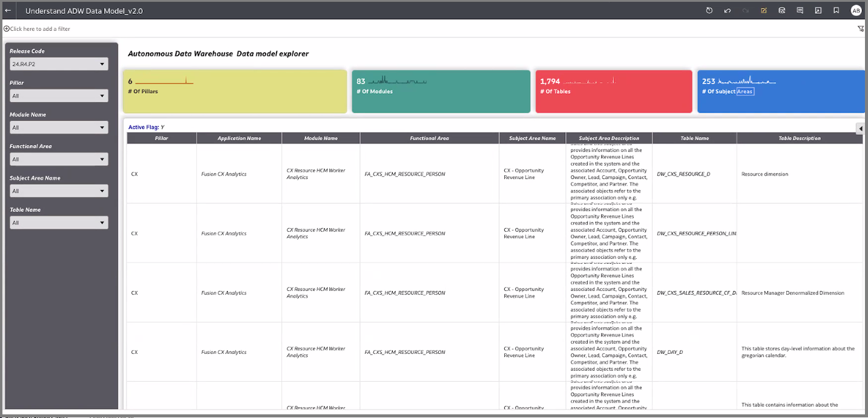Click the Export/open-in-new icon
This screenshot has height=418, width=868.
pos(818,10)
